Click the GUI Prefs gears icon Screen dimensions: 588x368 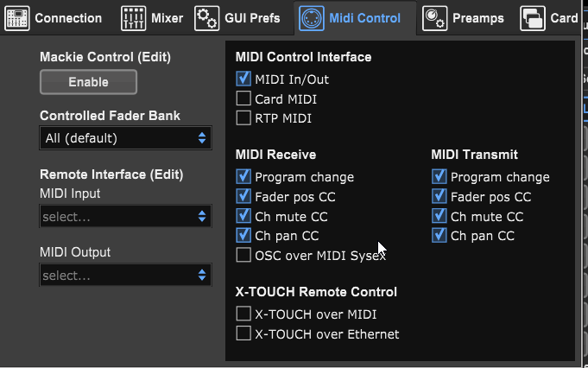pos(207,18)
